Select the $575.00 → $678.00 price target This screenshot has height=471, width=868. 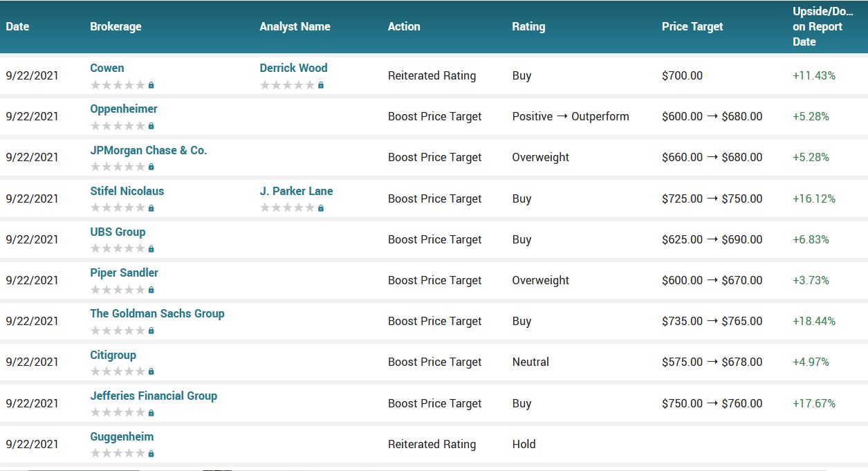[712, 362]
